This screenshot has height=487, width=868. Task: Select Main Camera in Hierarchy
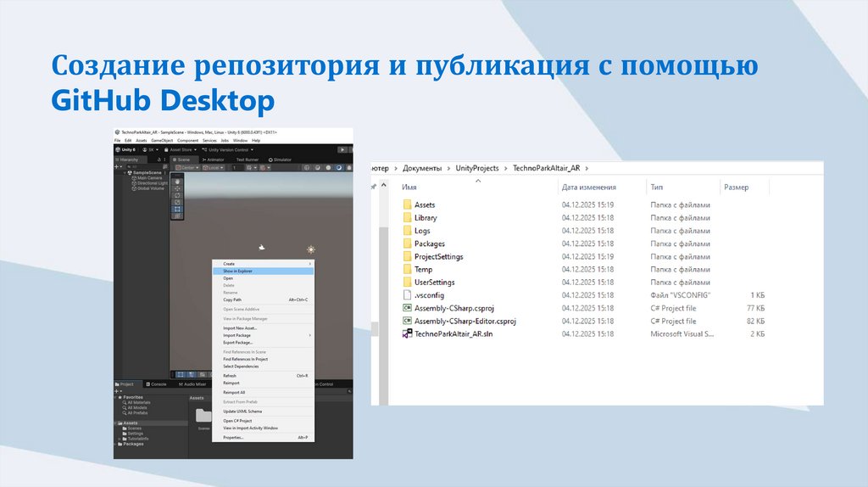coord(147,178)
